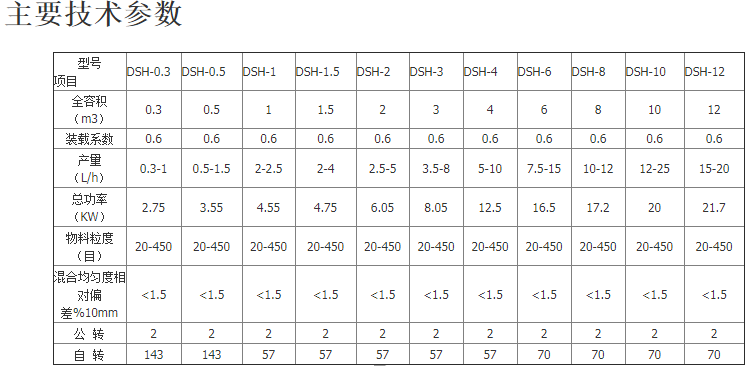This screenshot has height=366, width=748.
Task: Select the DSH-0.3 column header
Action: coord(148,72)
